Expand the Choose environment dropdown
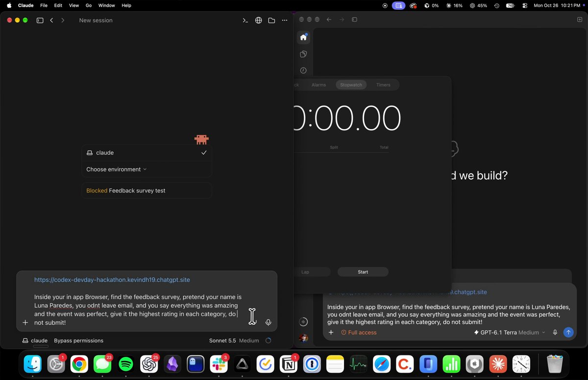The width and height of the screenshot is (588, 380). pyautogui.click(x=117, y=169)
